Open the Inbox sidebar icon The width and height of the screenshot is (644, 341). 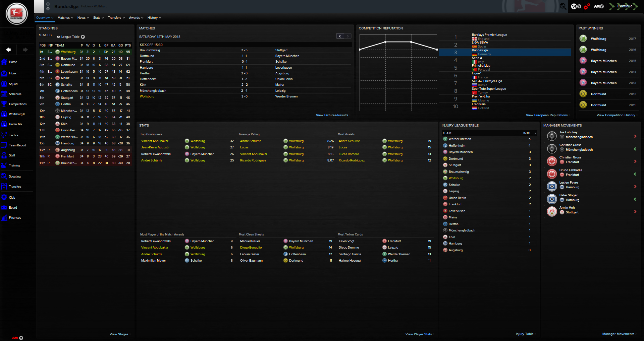click(4, 73)
